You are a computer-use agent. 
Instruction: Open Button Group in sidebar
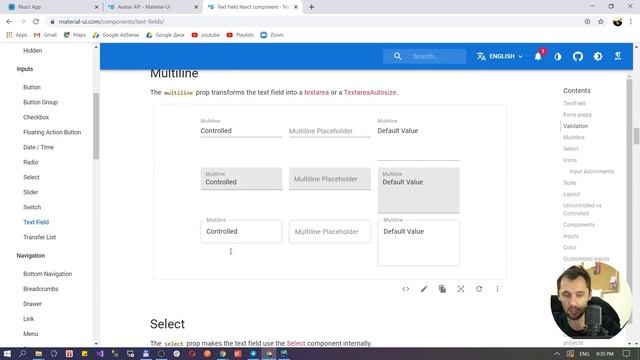[40, 102]
